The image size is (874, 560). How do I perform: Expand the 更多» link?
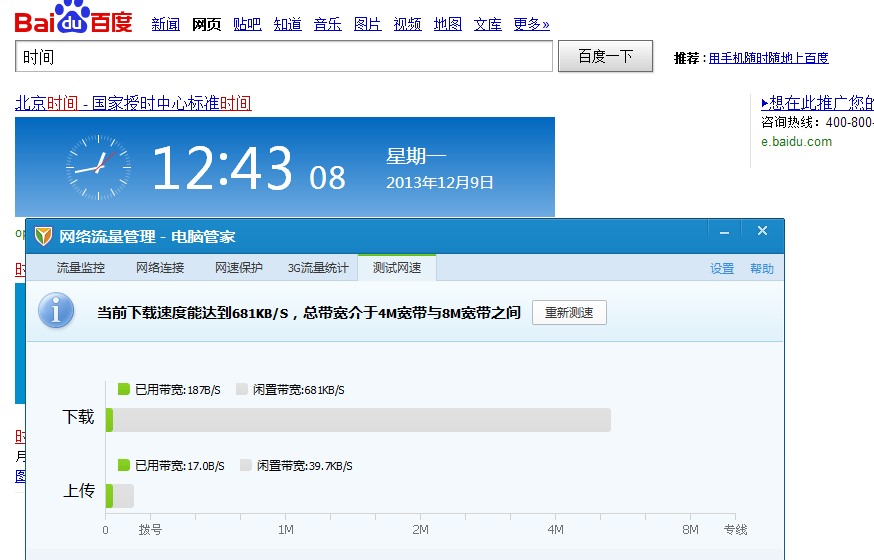coord(531,24)
